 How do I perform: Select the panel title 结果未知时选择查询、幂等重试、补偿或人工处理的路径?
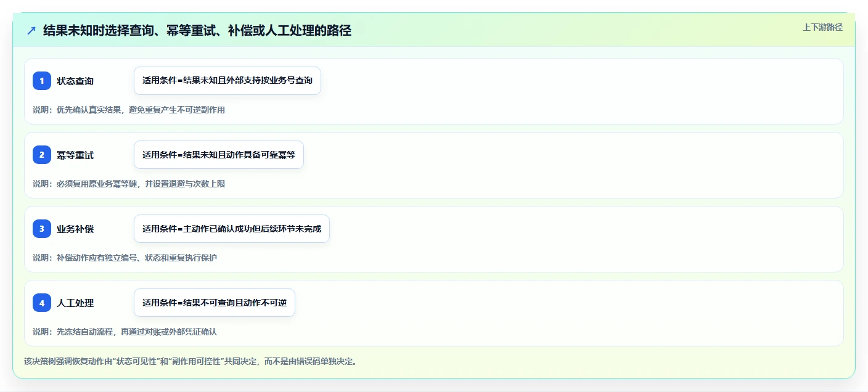(197, 30)
